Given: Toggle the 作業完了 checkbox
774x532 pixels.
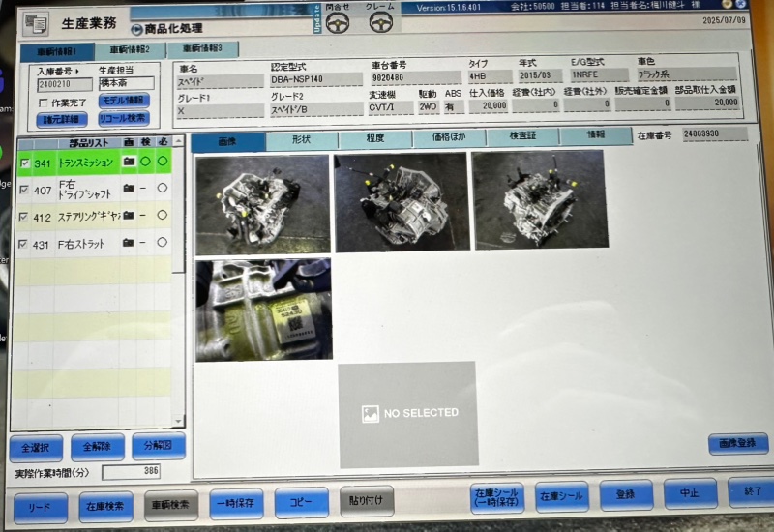Looking at the screenshot, I should coord(43,103).
